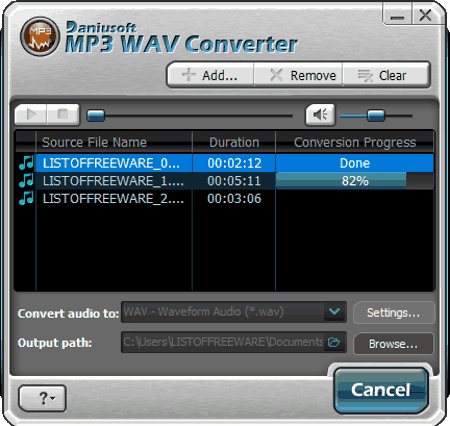Click the playback position slider handle

[96, 116]
